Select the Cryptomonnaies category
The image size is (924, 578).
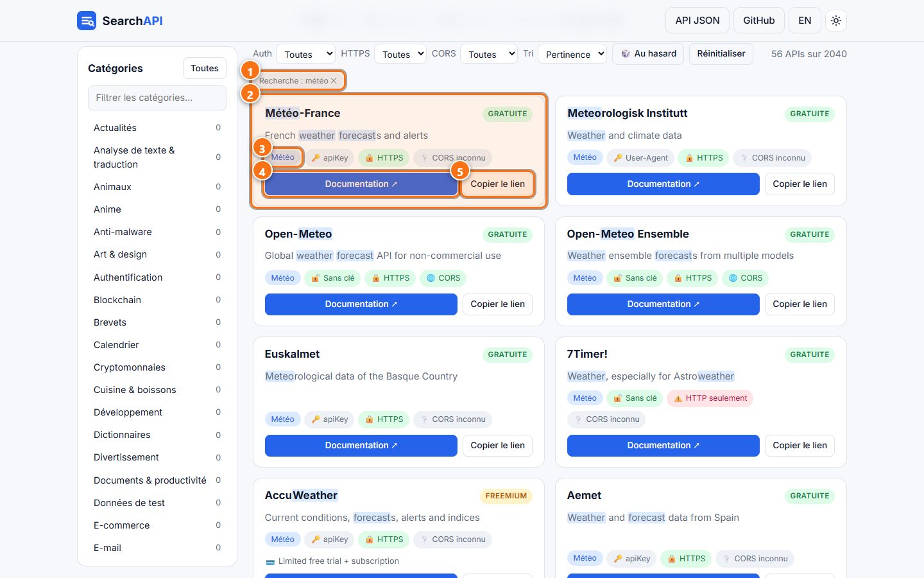[x=157, y=367]
